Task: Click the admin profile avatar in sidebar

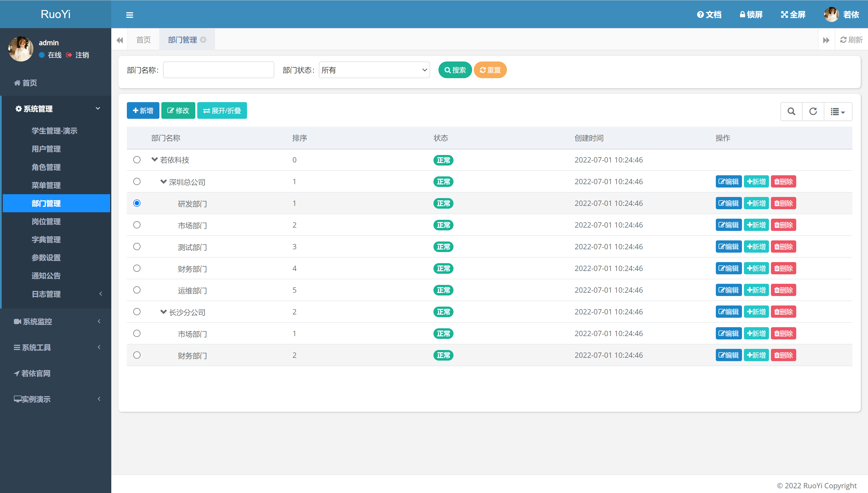Action: point(21,49)
